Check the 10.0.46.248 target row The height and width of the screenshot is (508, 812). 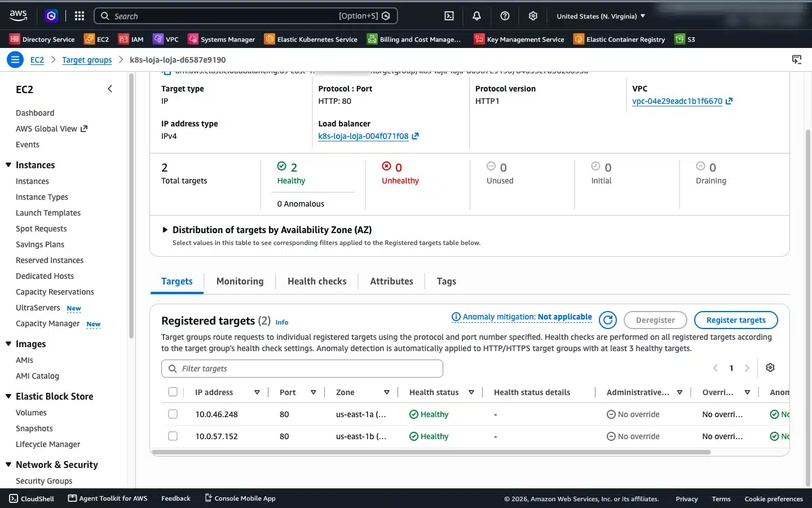(x=173, y=414)
